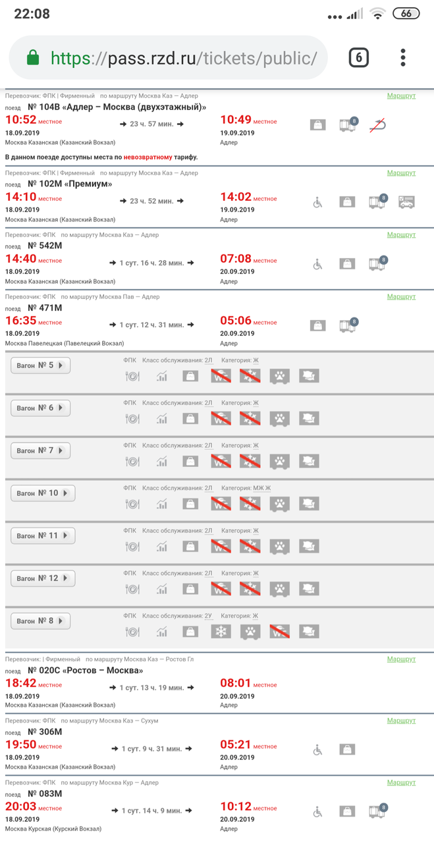Expand wagon №10 seat details

click(43, 493)
